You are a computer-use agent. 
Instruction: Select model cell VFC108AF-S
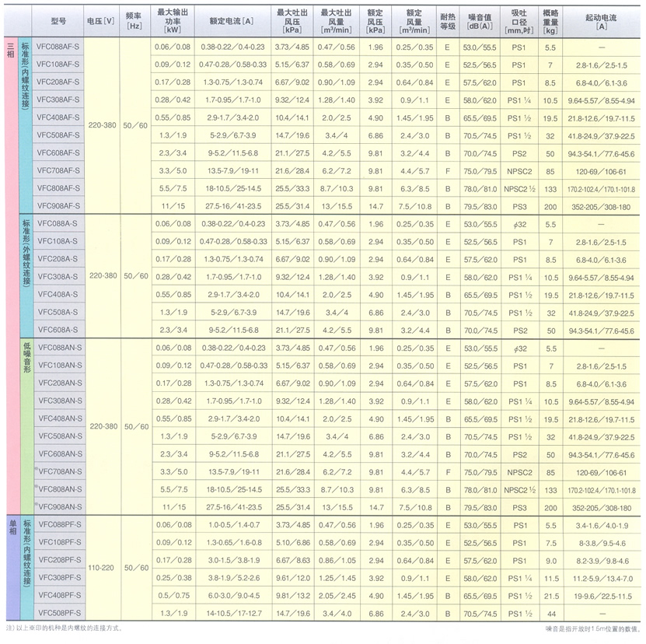(58, 65)
